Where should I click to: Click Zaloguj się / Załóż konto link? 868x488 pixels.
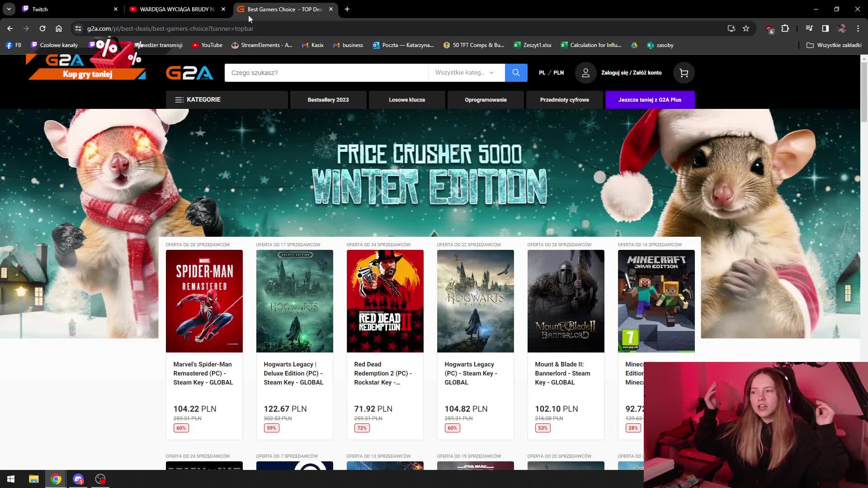631,73
